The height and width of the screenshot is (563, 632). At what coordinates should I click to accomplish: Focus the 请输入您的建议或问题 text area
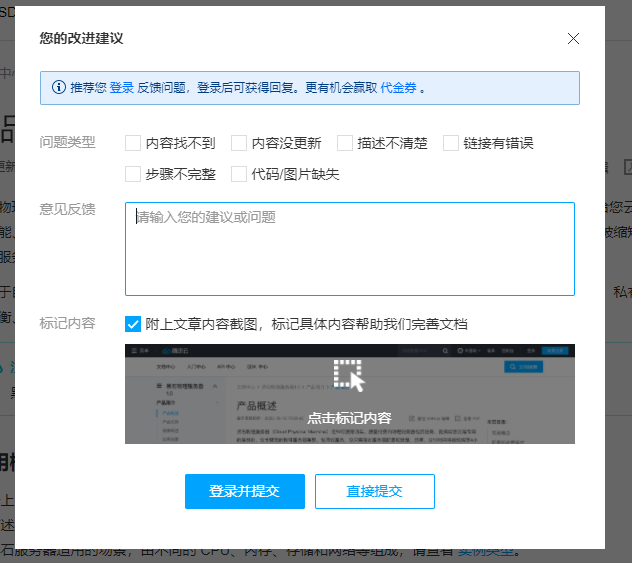click(x=350, y=249)
